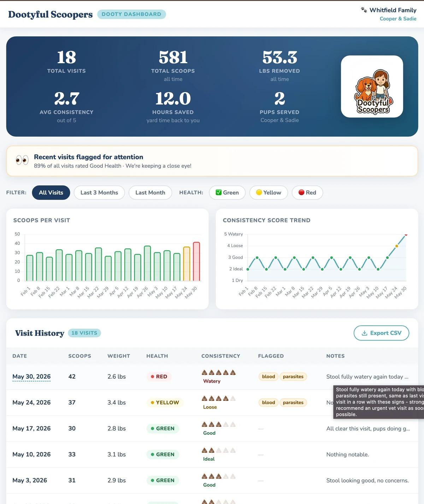This screenshot has height=504, width=424.
Task: Click the May 3, 2026 date cell
Action: 30,480
